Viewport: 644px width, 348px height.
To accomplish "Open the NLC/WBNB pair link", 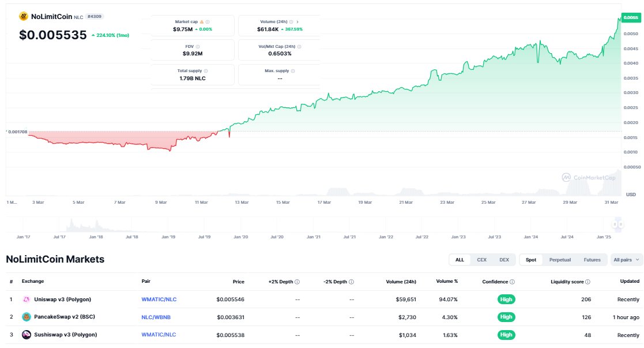I will (x=156, y=317).
